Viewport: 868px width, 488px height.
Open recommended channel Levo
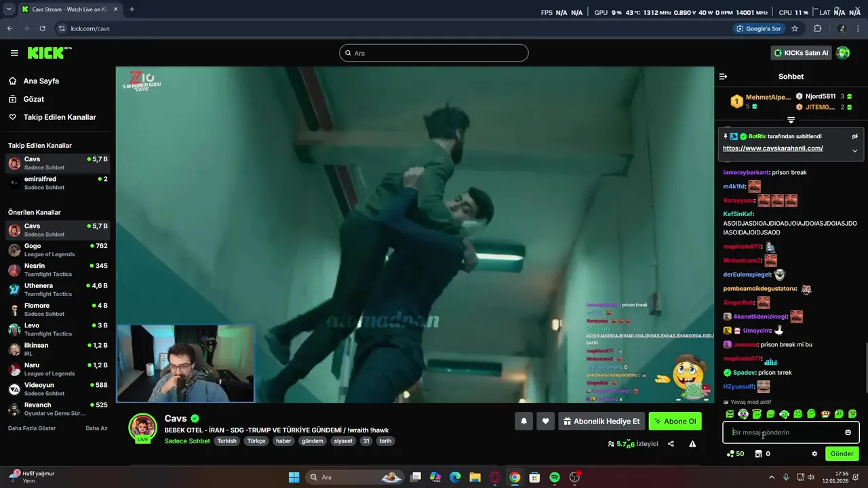pyautogui.click(x=58, y=329)
